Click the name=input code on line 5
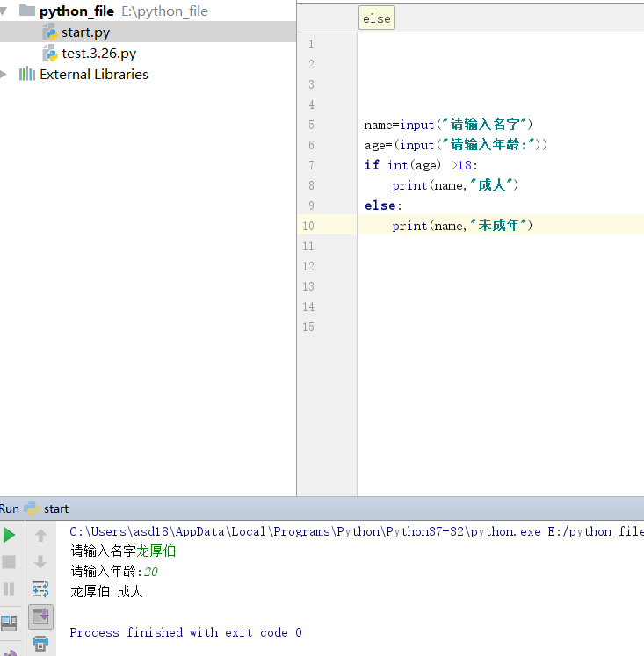The height and width of the screenshot is (656, 644). point(448,124)
